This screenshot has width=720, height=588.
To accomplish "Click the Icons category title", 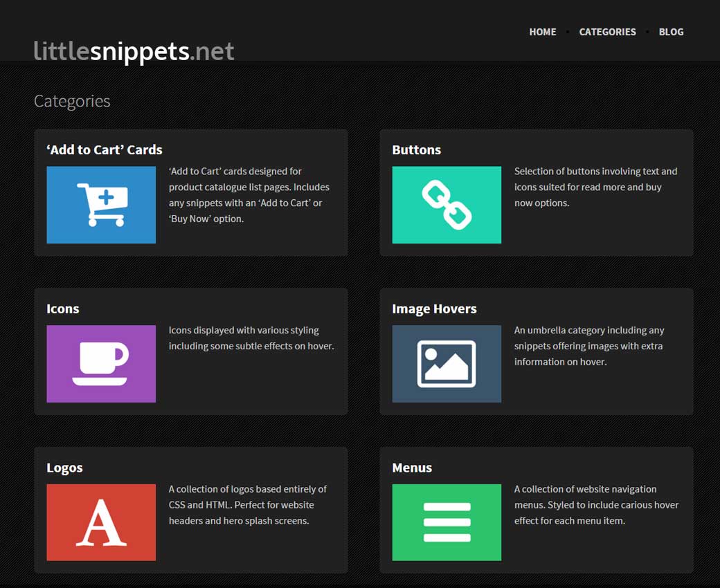I will coord(63,309).
